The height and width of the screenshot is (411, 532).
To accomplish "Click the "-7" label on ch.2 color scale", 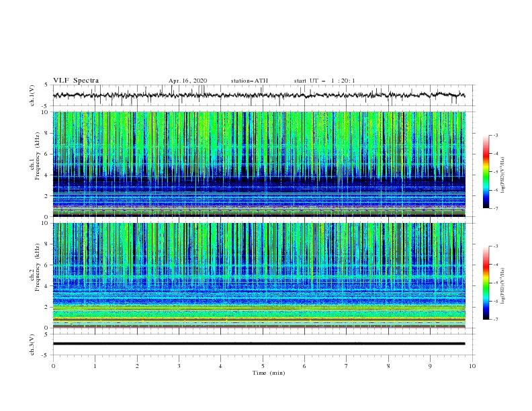I will [495, 319].
